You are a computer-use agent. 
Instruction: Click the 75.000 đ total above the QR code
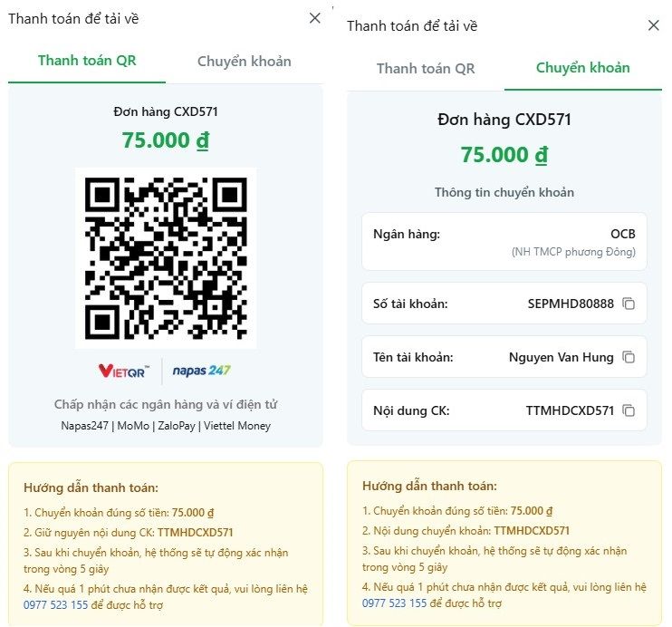[166, 140]
